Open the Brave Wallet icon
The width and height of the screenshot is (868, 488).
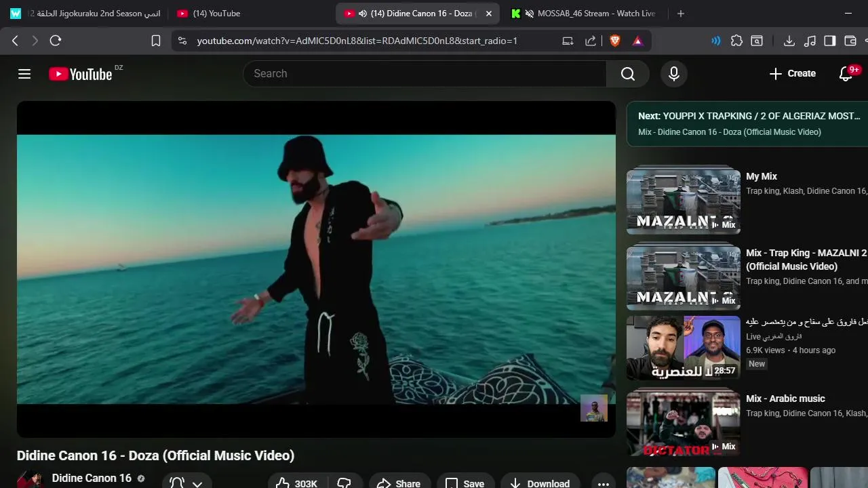coord(850,41)
